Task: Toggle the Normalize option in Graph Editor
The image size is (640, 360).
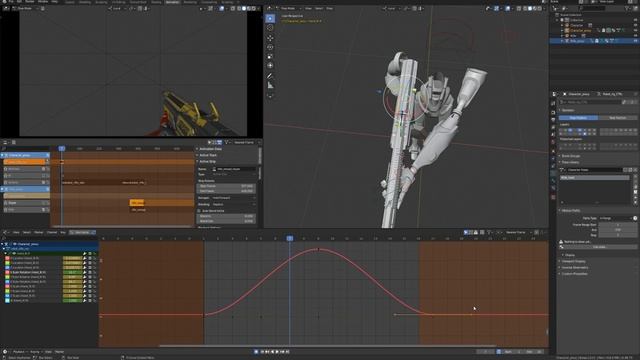Action: click(x=82, y=232)
